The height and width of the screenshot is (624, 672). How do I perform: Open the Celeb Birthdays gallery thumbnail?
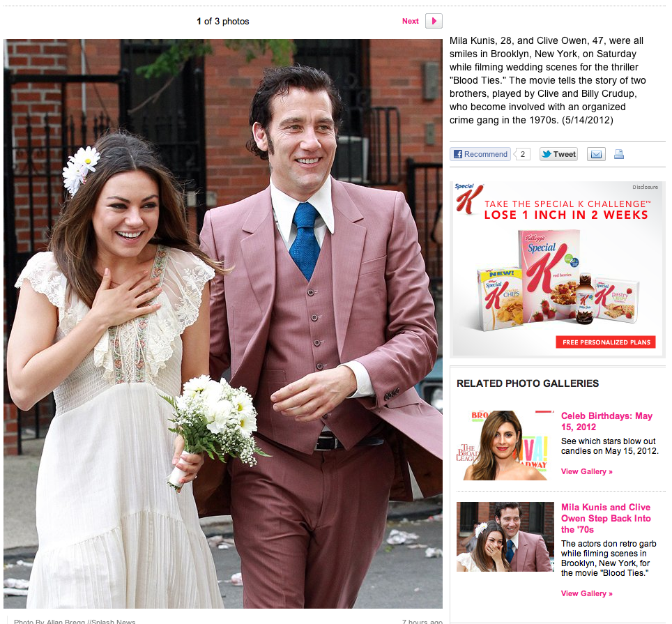point(505,446)
